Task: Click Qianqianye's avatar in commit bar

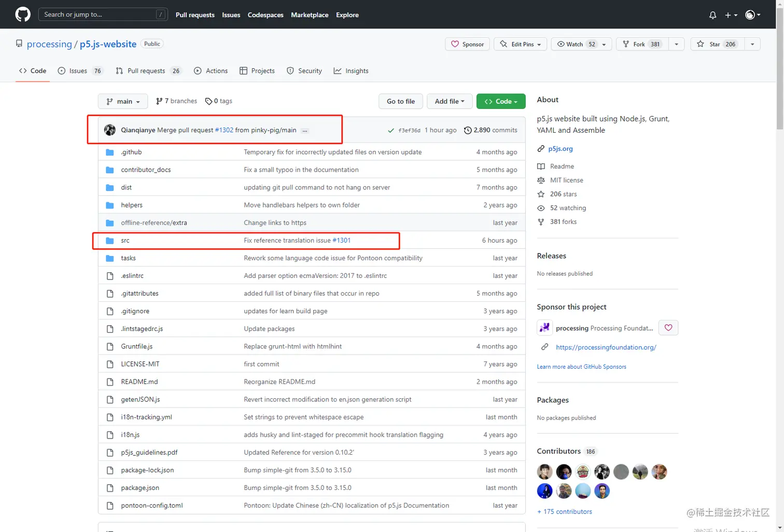Action: click(110, 130)
